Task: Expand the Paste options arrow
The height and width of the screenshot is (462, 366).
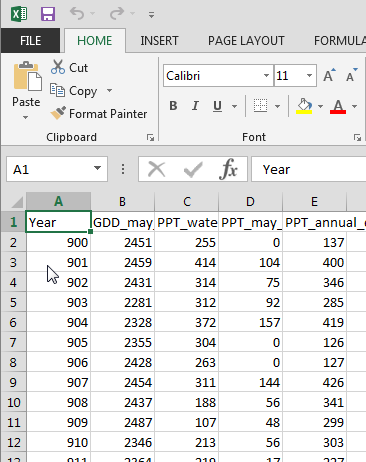Action: [x=26, y=117]
